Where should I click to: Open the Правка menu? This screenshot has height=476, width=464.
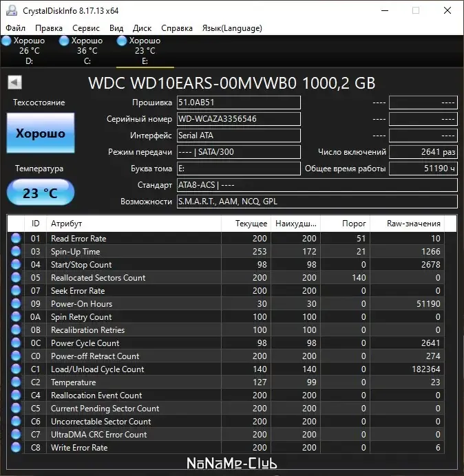pyautogui.click(x=49, y=28)
